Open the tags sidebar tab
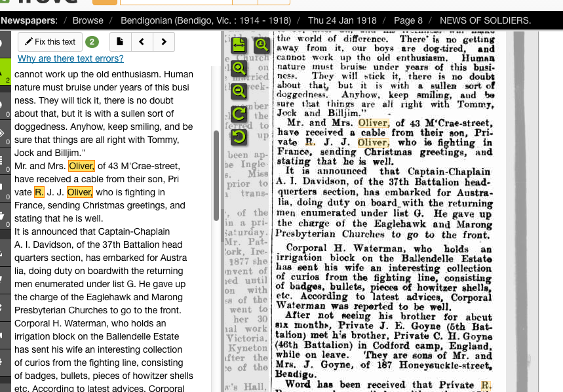Viewport: 563px width, 392px height. 5,134
